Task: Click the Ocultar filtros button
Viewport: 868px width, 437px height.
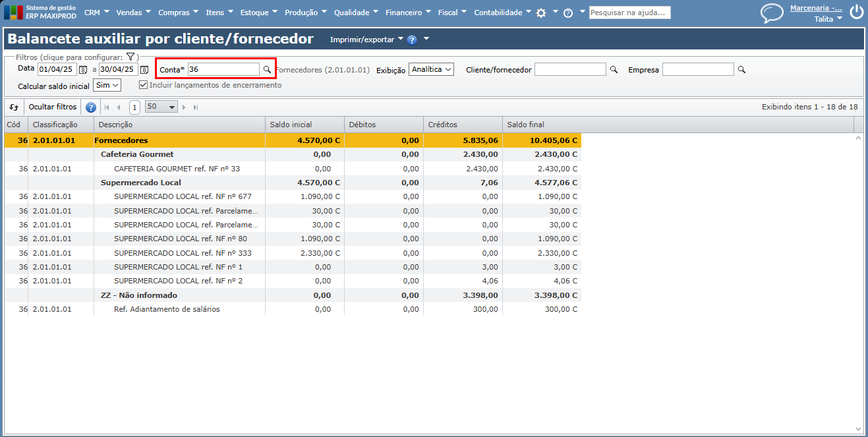Action: tap(53, 107)
